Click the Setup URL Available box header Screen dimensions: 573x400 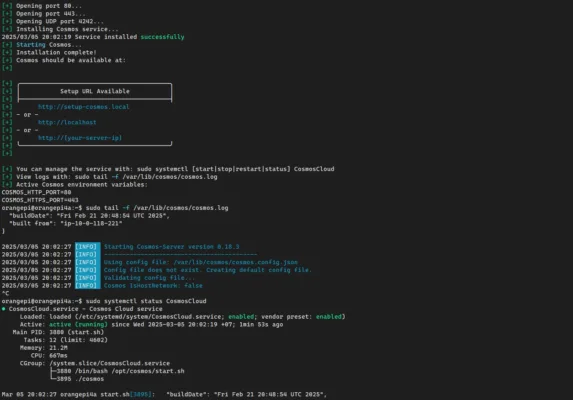(x=95, y=91)
